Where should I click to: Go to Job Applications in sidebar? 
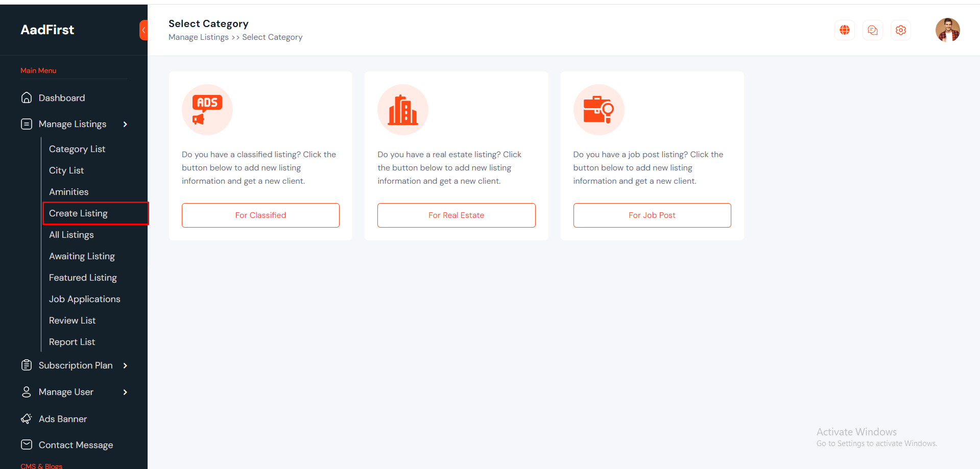[85, 299]
